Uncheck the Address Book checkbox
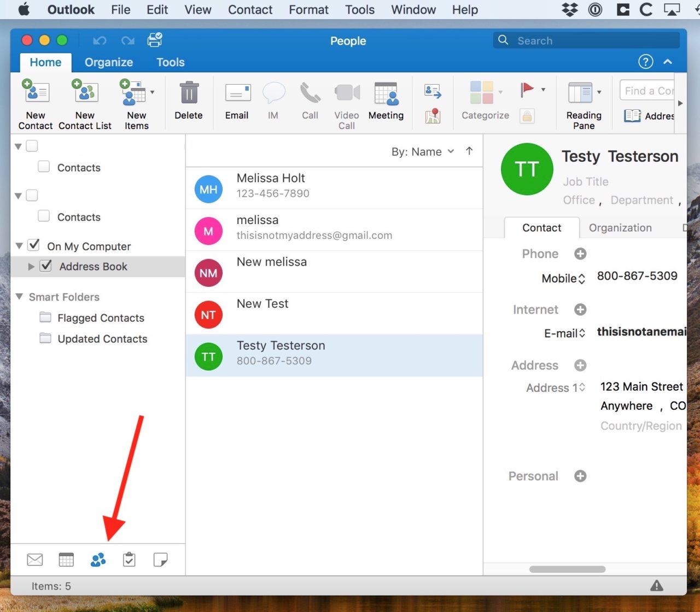 pos(45,266)
